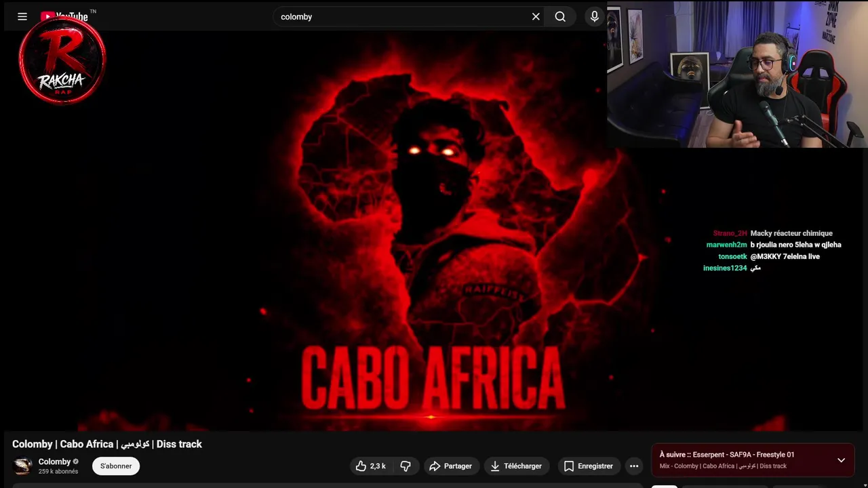Open next track Esserpent SAF9A Freestyle 01
This screenshot has height=488, width=868.
[x=727, y=455]
